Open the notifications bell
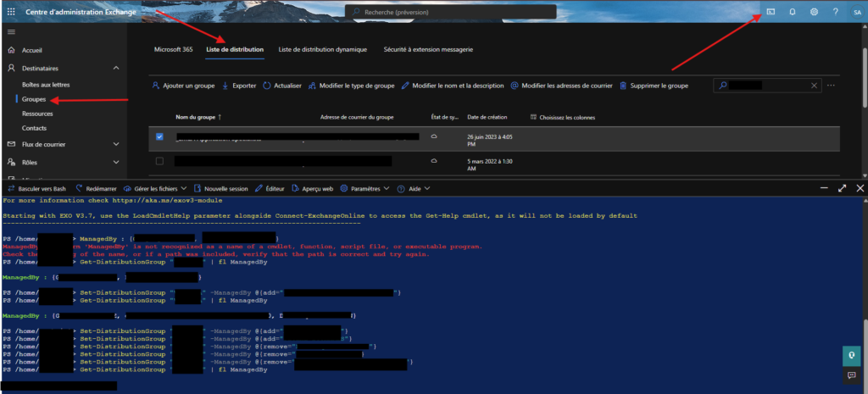 (x=793, y=12)
